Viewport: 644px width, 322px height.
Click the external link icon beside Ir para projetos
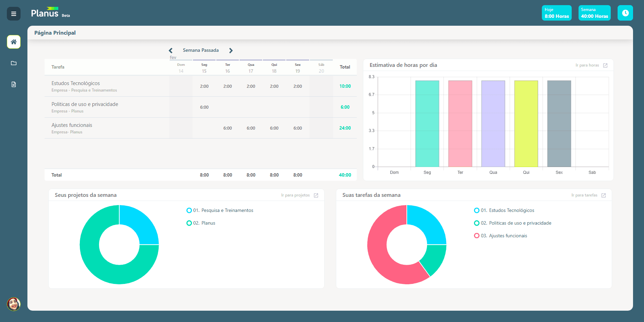[316, 195]
